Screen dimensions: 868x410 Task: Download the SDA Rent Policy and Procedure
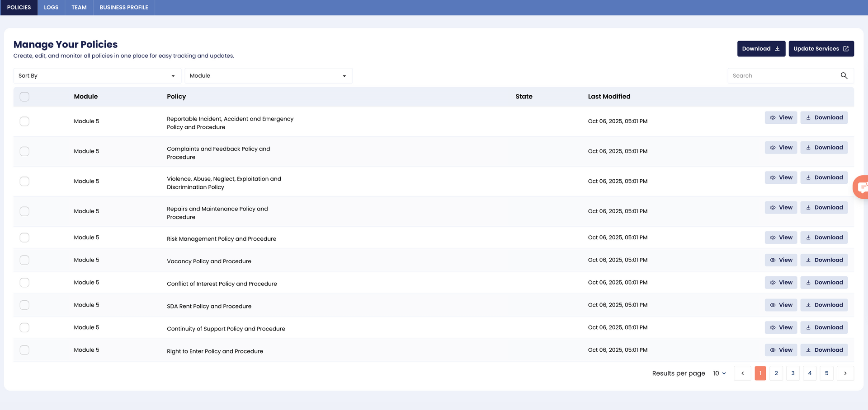click(824, 305)
